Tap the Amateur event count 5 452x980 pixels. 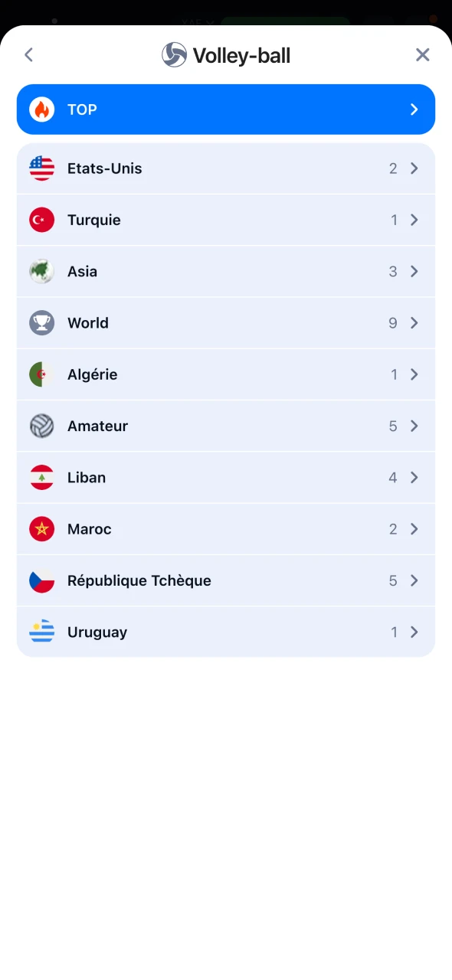(x=393, y=426)
